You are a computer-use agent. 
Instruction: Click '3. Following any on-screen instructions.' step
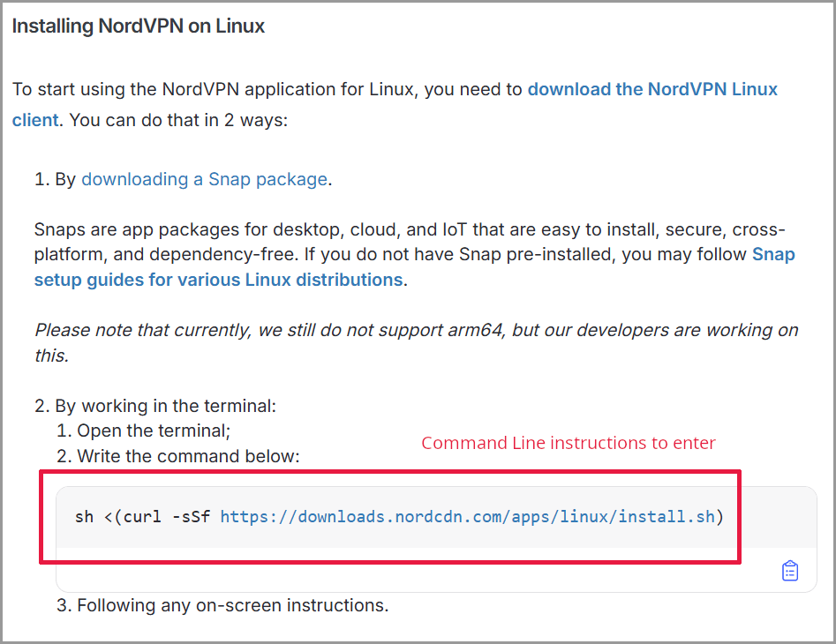click(222, 605)
